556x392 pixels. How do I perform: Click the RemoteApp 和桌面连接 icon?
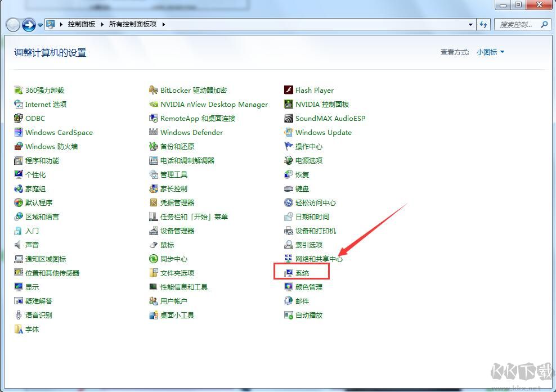coord(154,118)
